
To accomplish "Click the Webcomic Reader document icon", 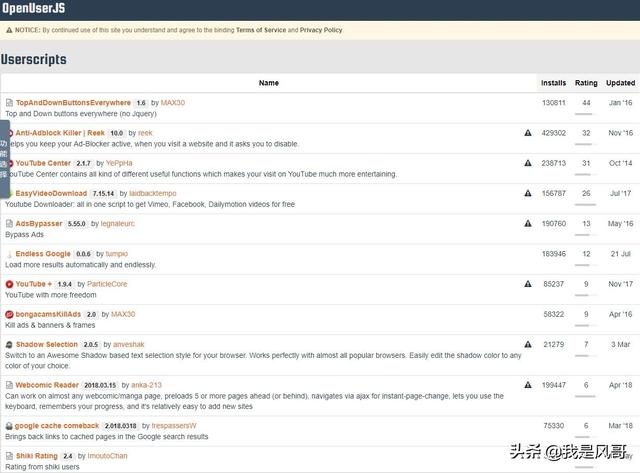I will 9,385.
